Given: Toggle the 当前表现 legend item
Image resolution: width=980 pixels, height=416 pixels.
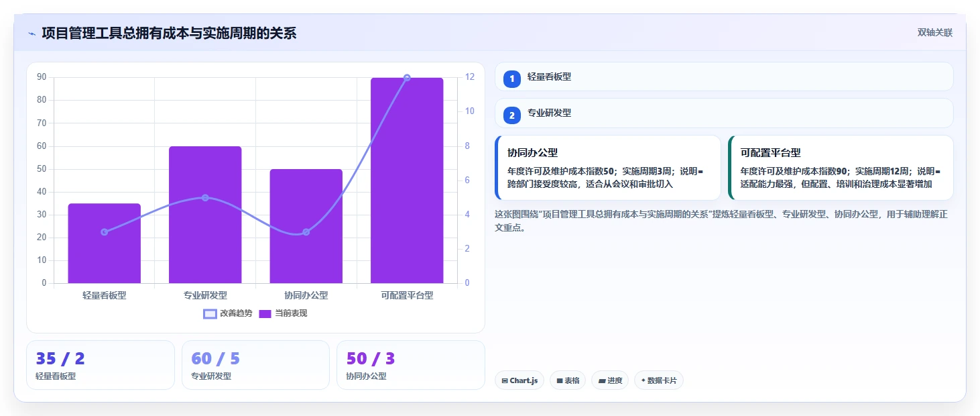Looking at the screenshot, I should point(283,313).
